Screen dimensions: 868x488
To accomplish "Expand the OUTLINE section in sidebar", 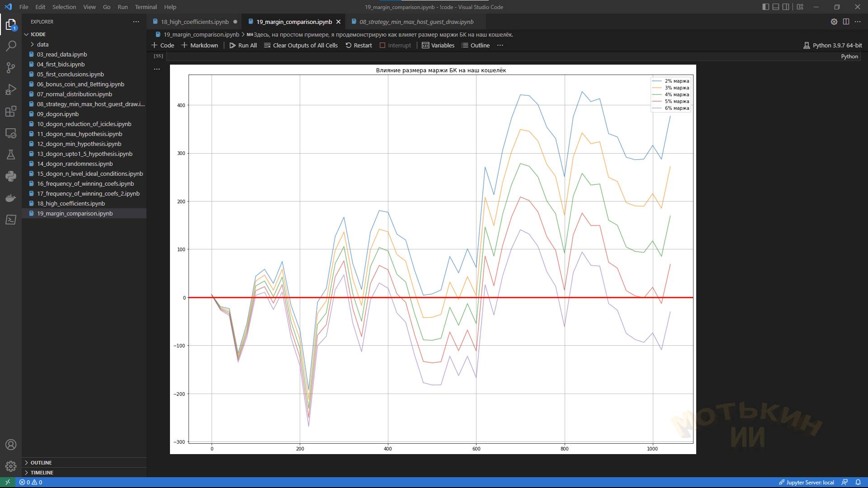I will pos(41,462).
